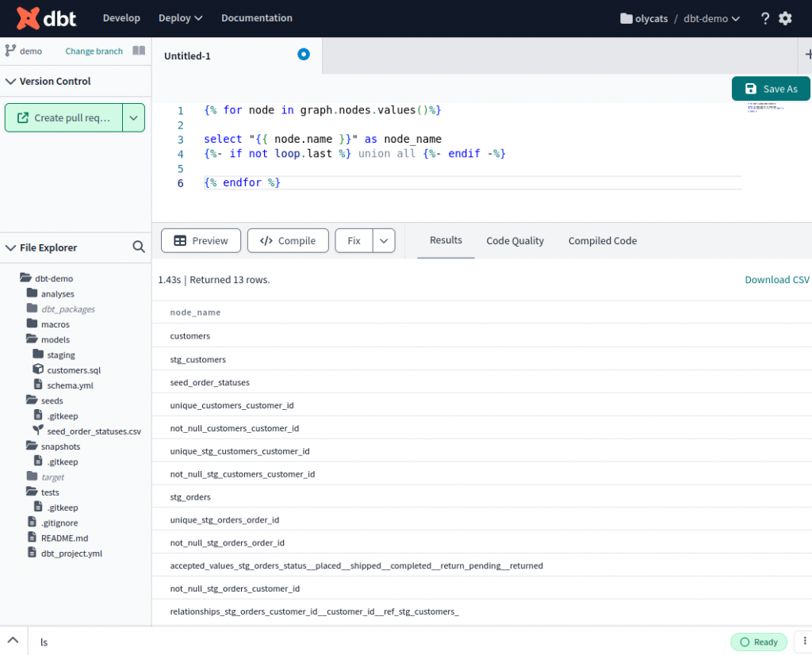
Task: Click the folder icon next to olycats
Action: [x=626, y=19]
